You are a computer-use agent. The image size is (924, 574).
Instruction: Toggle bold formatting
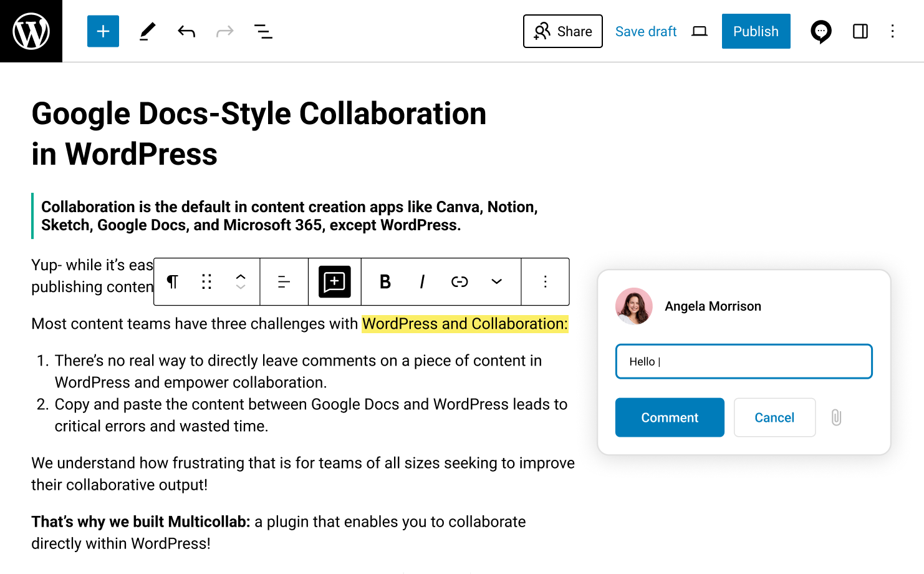coord(385,282)
